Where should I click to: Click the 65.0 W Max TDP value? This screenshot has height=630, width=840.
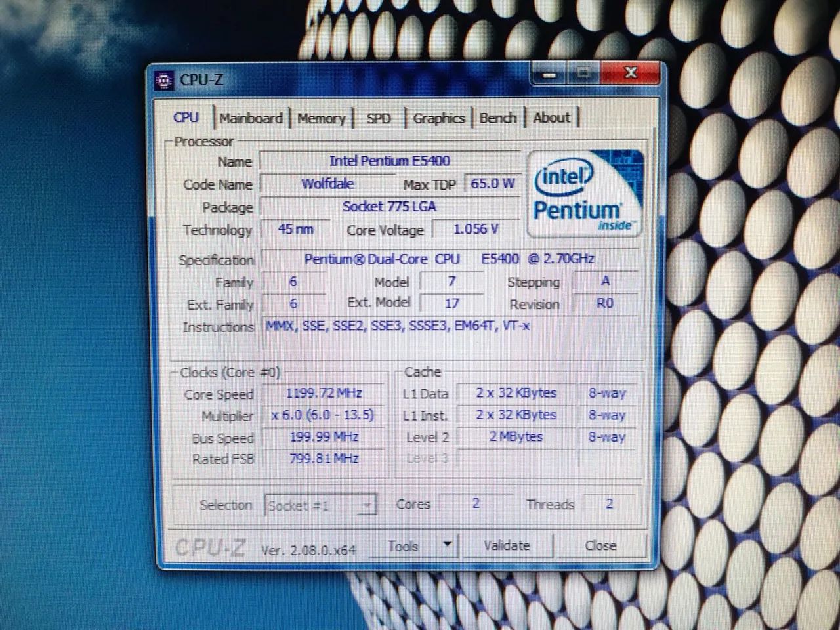(492, 184)
